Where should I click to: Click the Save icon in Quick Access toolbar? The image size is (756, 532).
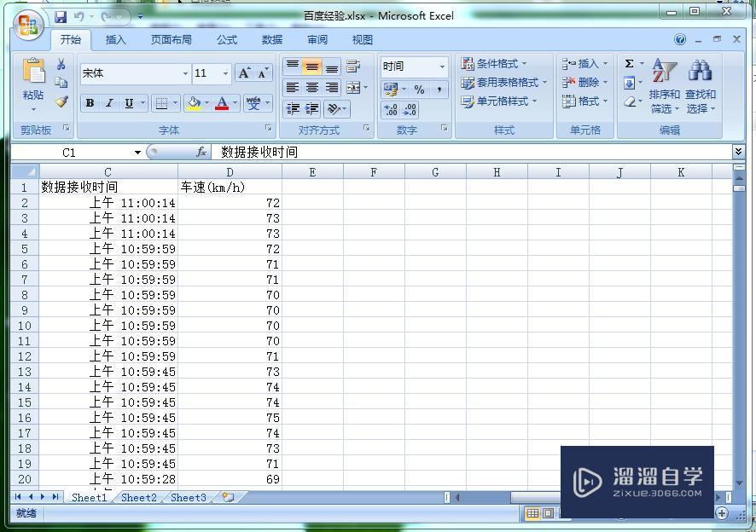tap(59, 15)
